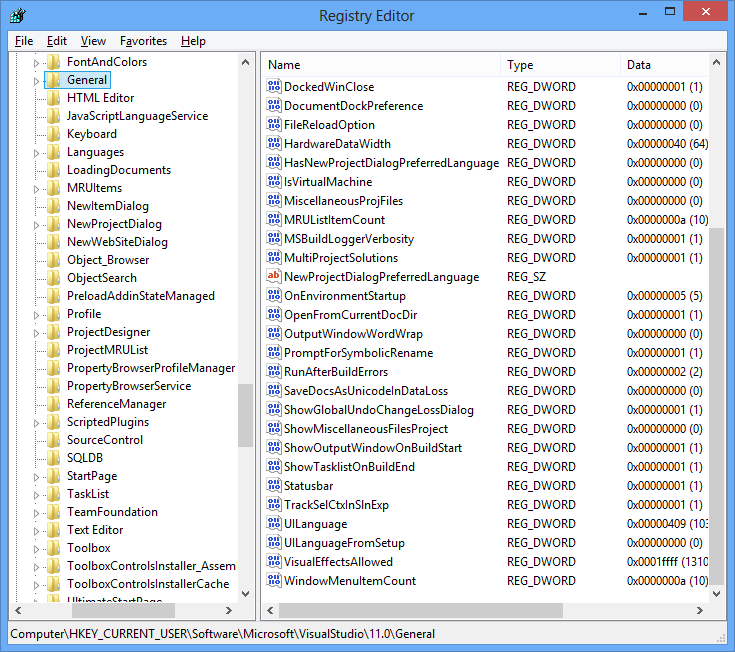Click the folder icon for Object_Browser
Viewport: 735px width, 652px height.
click(x=53, y=260)
